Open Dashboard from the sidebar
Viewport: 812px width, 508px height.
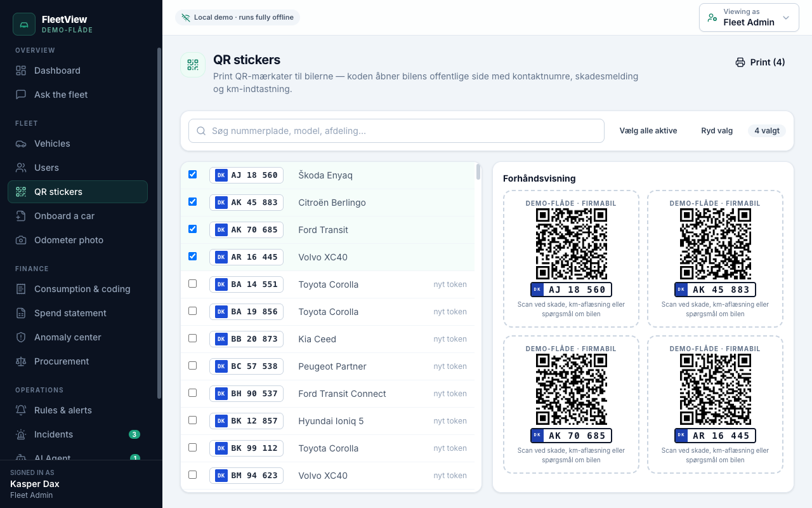(77, 70)
